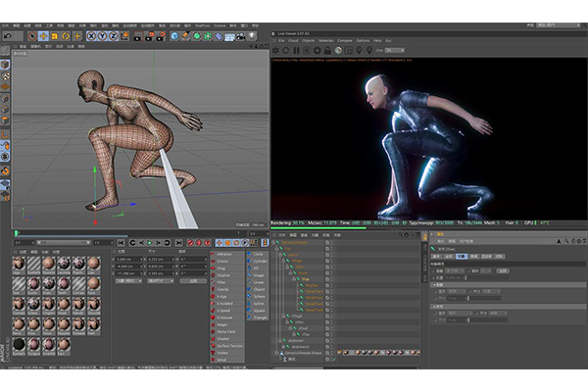The height and width of the screenshot is (392, 588).
Task: Select the Move tool
Action: (43, 36)
